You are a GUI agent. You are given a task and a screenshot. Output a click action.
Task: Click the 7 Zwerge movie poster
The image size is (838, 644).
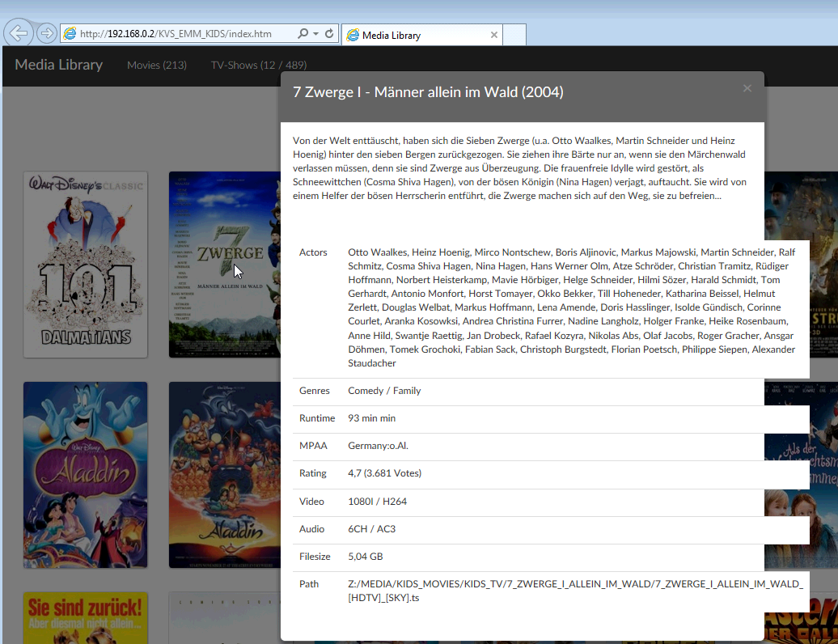tap(225, 265)
